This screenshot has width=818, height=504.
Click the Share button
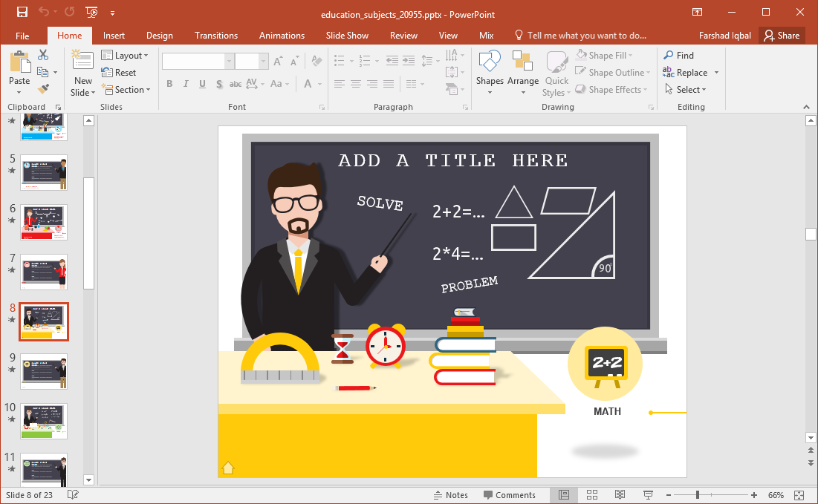pos(782,36)
